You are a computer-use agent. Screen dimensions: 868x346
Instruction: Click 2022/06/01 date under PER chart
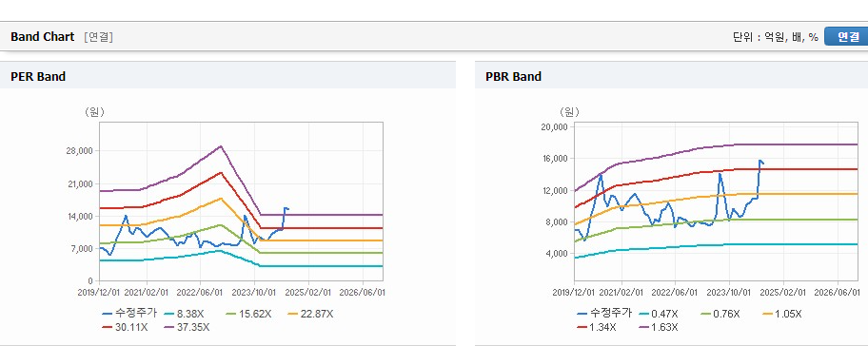(x=201, y=293)
